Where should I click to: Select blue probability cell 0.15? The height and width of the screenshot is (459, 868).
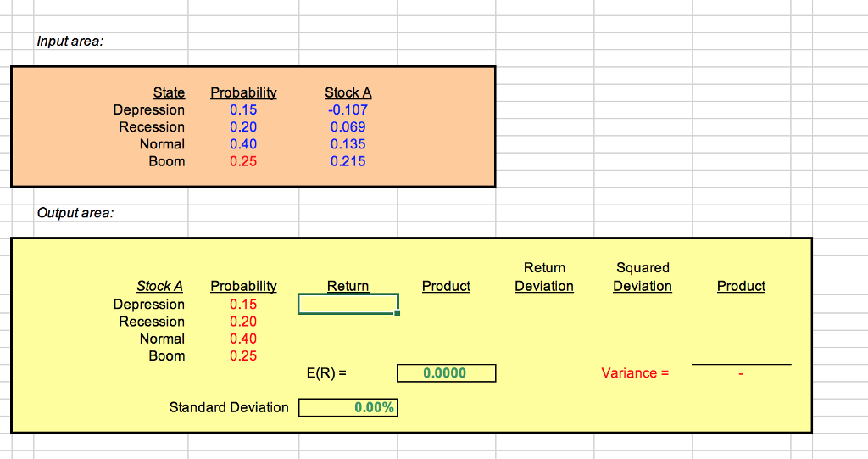[x=243, y=109]
